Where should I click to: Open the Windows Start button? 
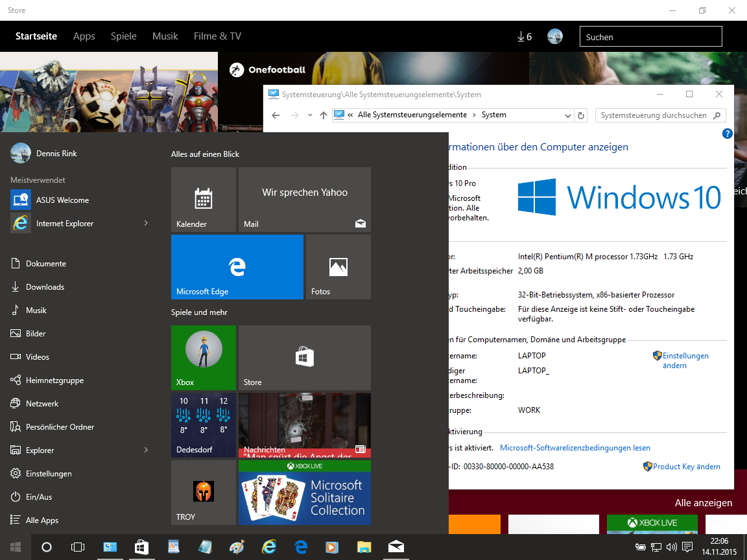pos(16,547)
